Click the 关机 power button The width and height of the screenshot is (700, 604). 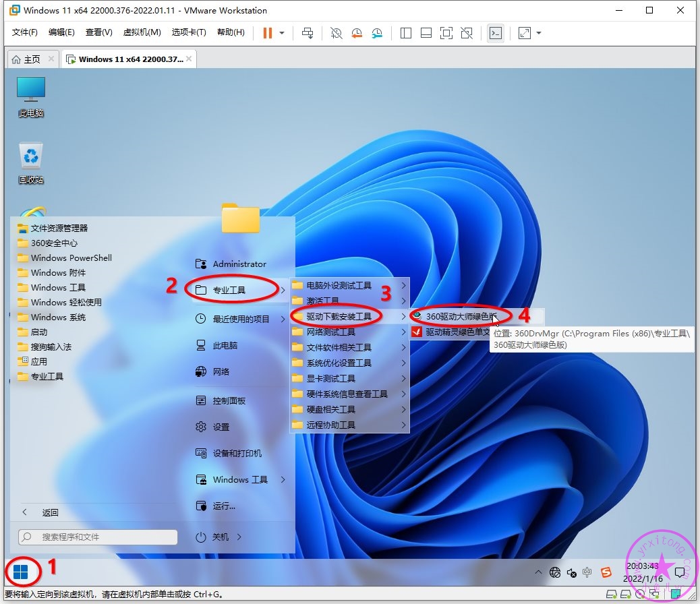(x=212, y=537)
